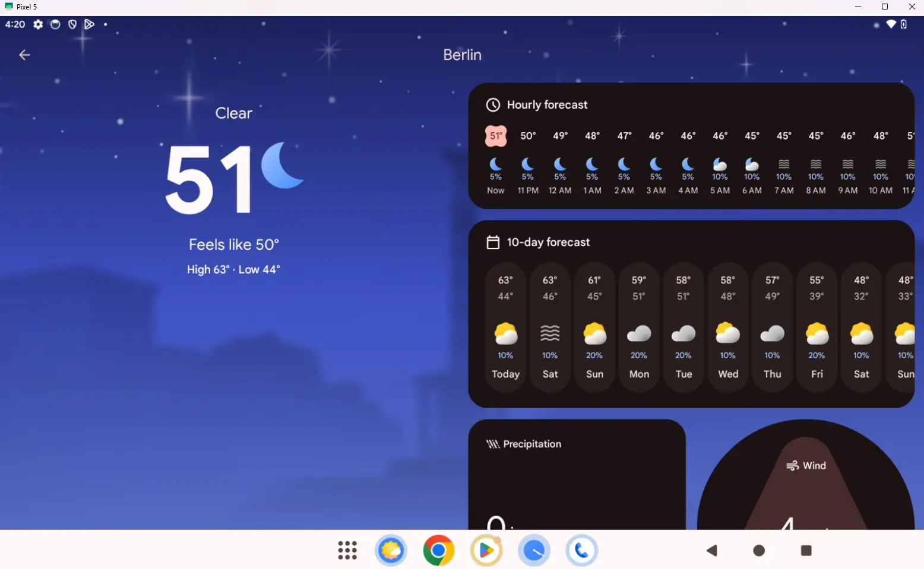The image size is (924, 569).
Task: Tap the "2 AM" hourly label
Action: 624,190
